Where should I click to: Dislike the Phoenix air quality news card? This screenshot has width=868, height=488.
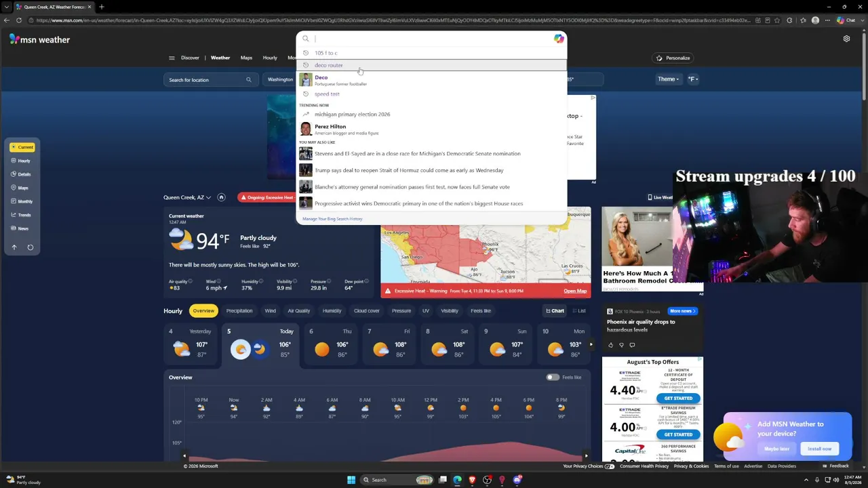621,345
